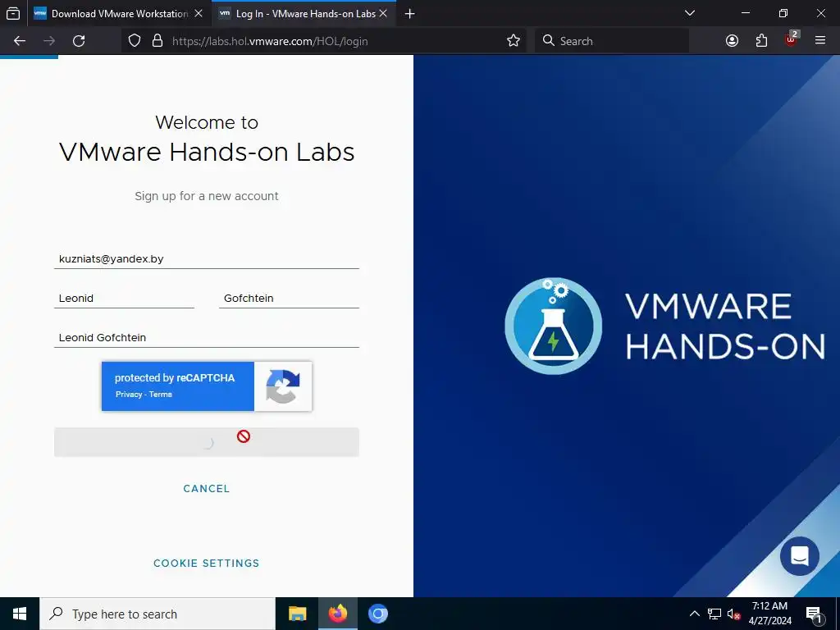Edit the first name field Leonid
840x630 pixels.
click(124, 298)
